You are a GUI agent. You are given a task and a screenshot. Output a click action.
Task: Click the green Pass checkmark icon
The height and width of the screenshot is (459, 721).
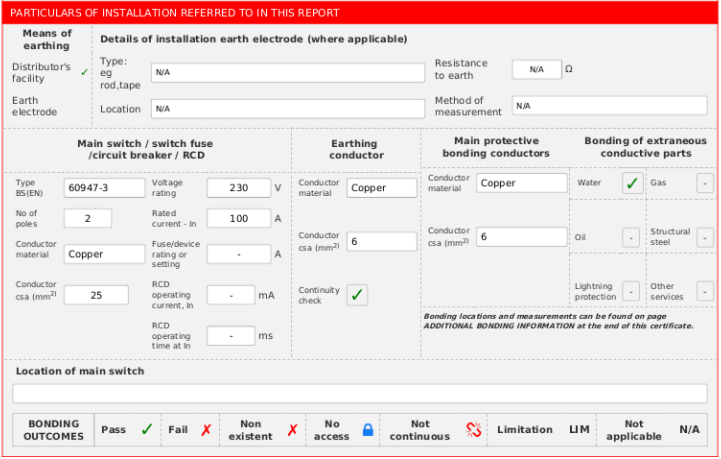pos(146,430)
